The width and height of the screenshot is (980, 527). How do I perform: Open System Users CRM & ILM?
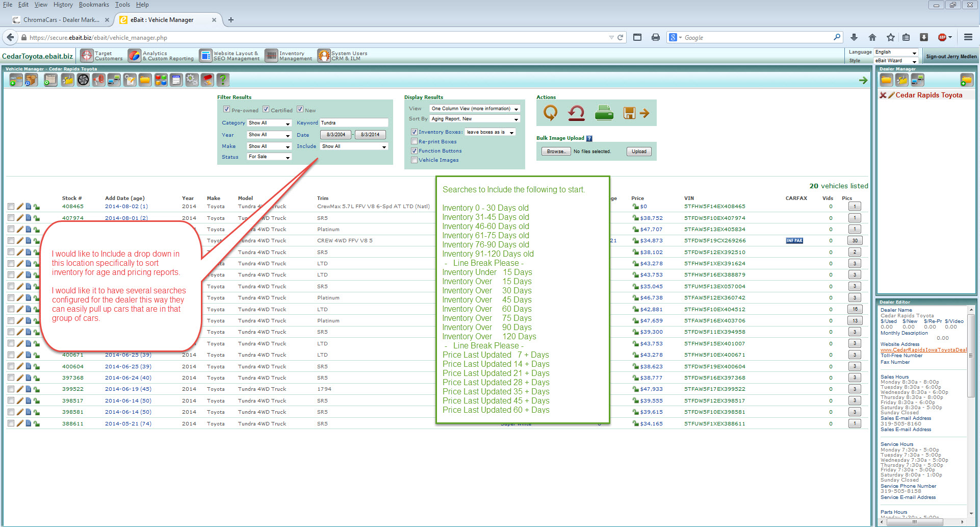(x=342, y=56)
